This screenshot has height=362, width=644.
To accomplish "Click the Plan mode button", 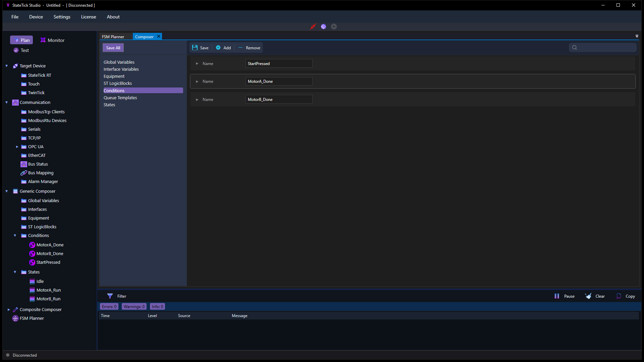I will point(21,40).
